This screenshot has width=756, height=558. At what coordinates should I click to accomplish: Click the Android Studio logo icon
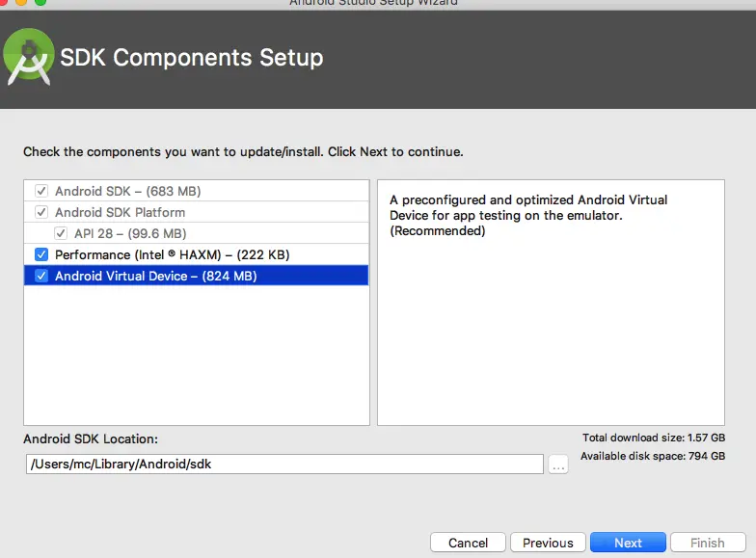click(29, 57)
